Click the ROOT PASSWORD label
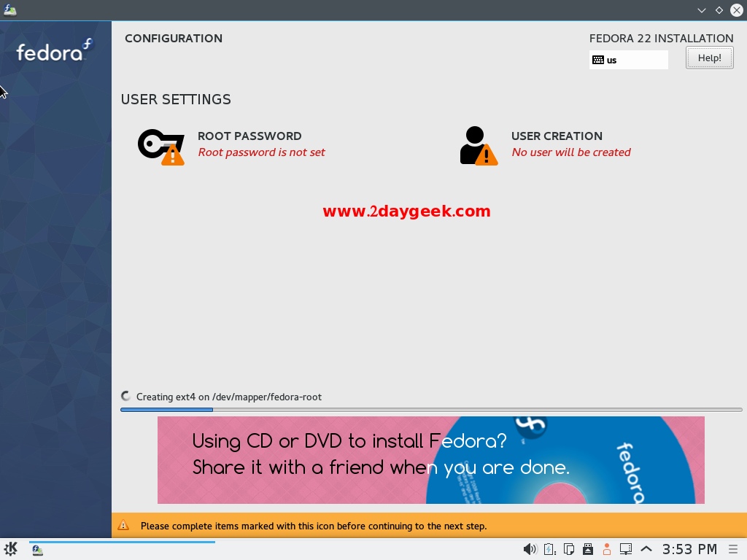 click(249, 136)
